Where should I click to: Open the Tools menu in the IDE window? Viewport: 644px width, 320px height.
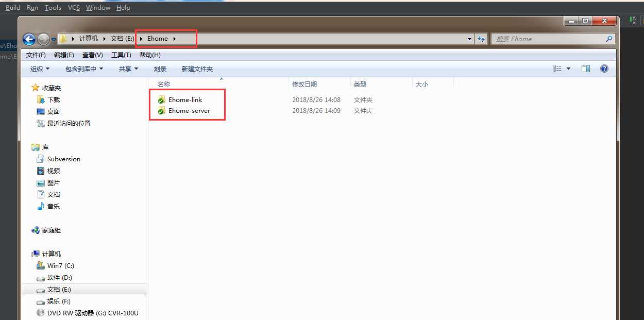point(53,8)
